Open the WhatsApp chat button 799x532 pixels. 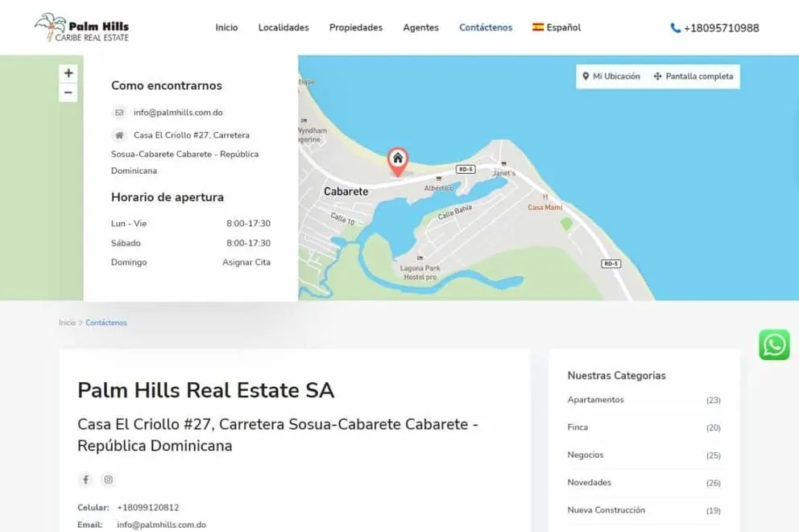coord(774,344)
